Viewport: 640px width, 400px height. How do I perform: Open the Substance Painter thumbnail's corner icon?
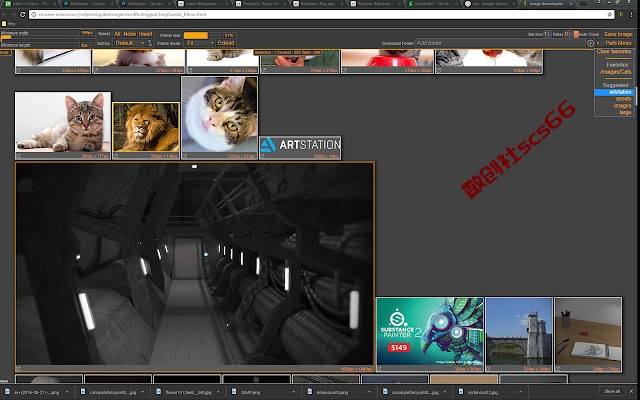coord(380,369)
